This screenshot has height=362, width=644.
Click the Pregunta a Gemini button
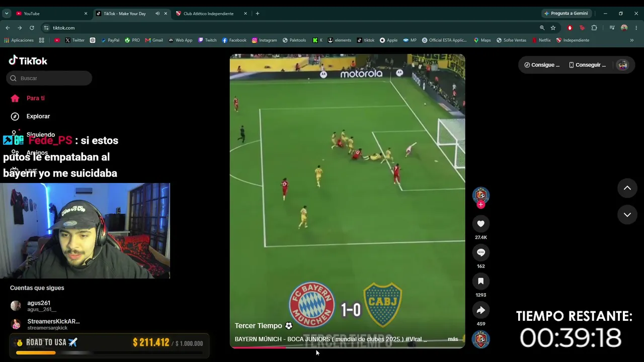(x=566, y=14)
